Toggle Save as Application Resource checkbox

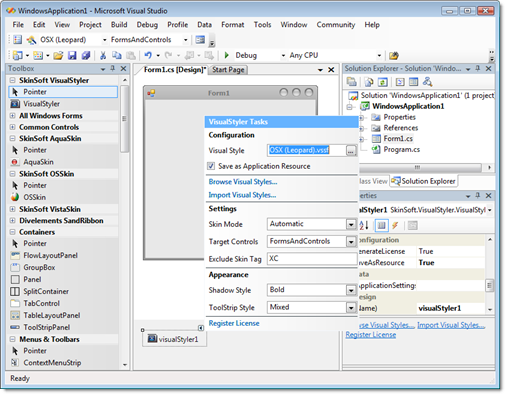(211, 166)
